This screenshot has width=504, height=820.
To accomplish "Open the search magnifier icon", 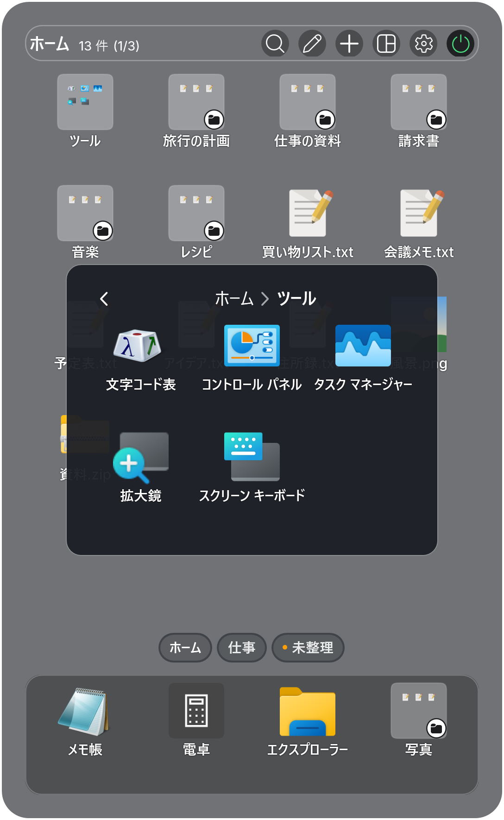I will click(x=275, y=44).
